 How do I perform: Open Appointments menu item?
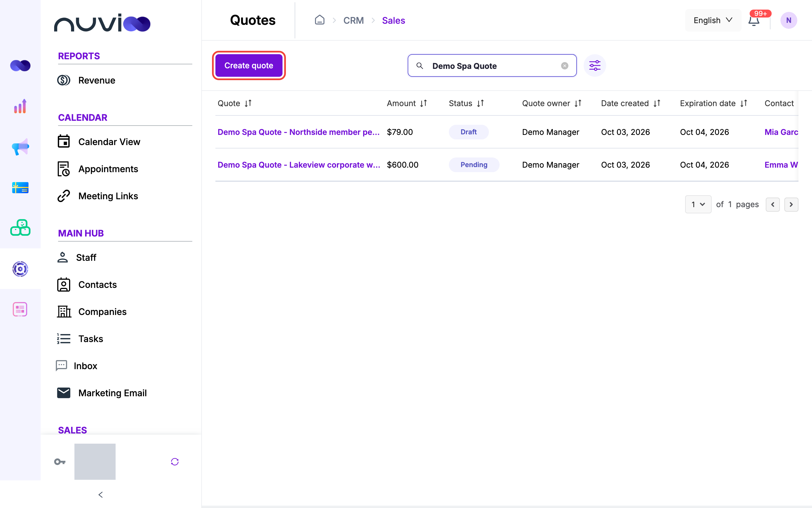point(98,169)
